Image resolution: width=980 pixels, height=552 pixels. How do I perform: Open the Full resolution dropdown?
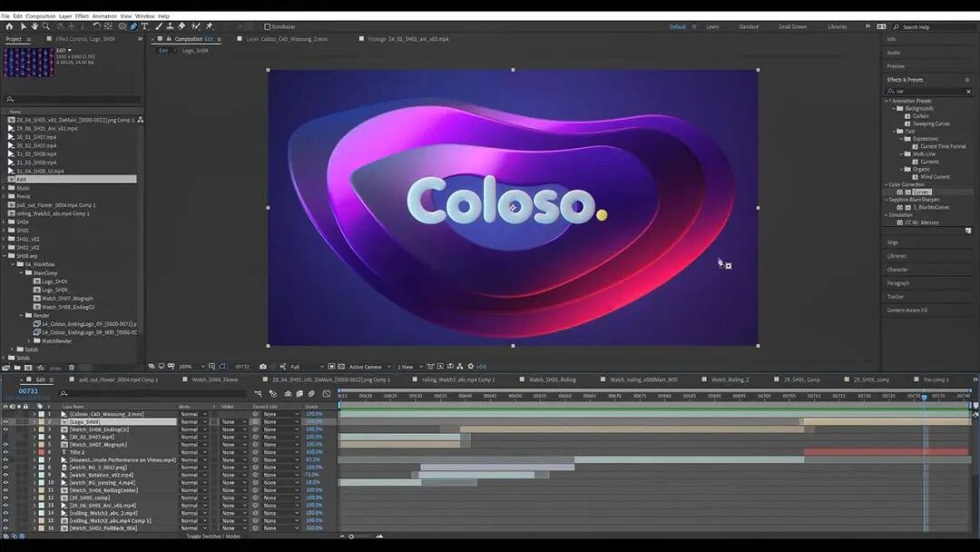(x=307, y=366)
